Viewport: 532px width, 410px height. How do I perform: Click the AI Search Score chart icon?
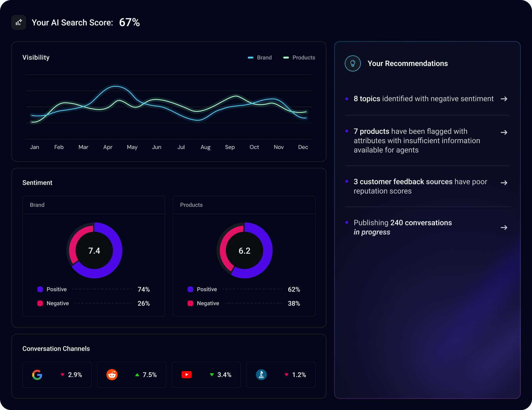[x=19, y=22]
